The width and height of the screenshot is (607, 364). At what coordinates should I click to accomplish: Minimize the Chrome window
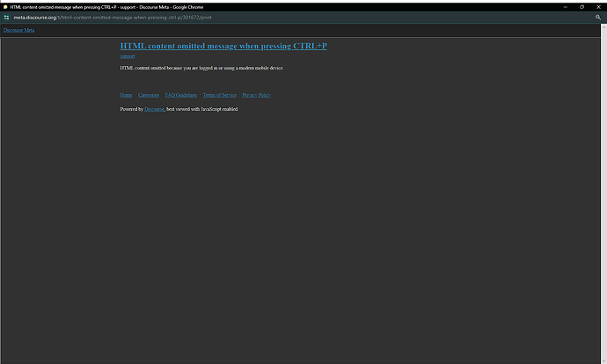click(565, 7)
